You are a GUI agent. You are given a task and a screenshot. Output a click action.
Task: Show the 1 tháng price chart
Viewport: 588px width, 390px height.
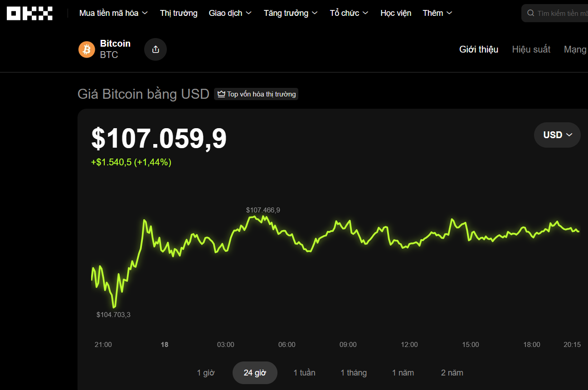(354, 373)
